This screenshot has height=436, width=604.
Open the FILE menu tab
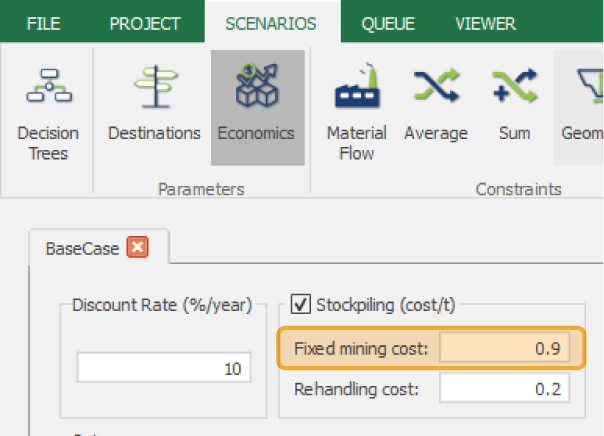click(x=43, y=24)
